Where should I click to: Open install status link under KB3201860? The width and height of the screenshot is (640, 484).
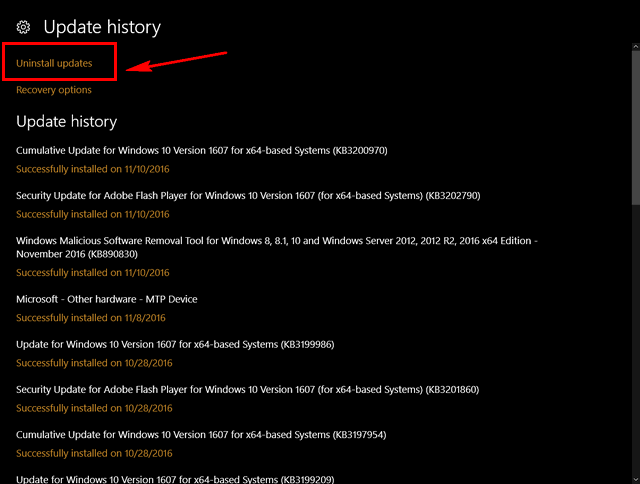coord(94,408)
